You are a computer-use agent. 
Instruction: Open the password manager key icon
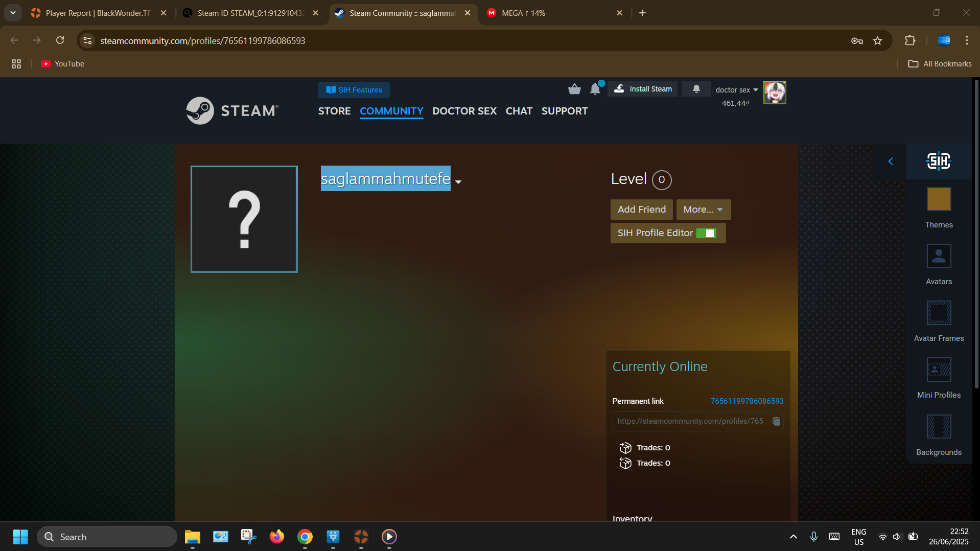[857, 41]
